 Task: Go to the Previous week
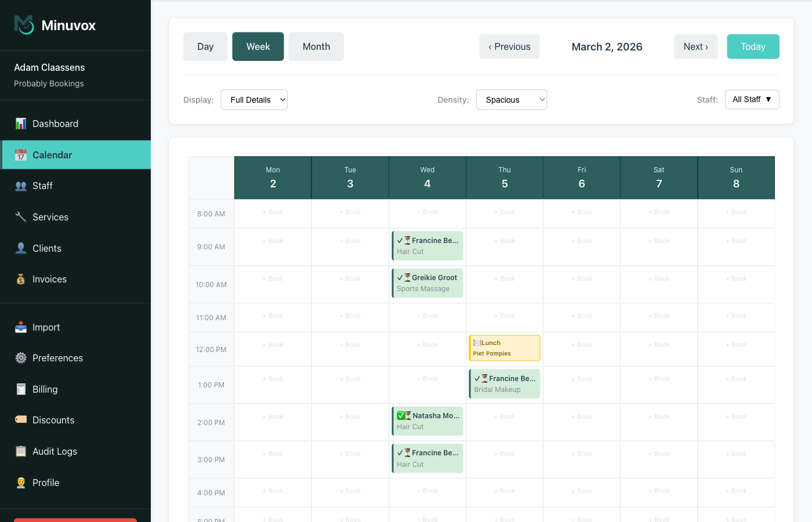[509, 46]
